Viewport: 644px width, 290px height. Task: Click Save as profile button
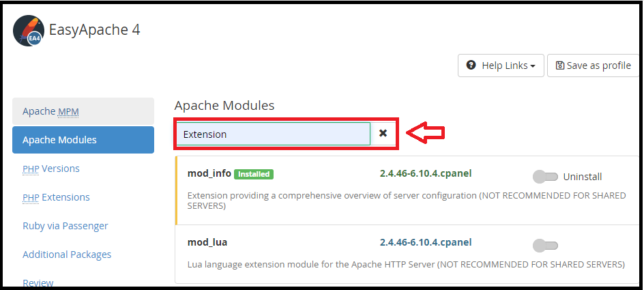click(594, 66)
